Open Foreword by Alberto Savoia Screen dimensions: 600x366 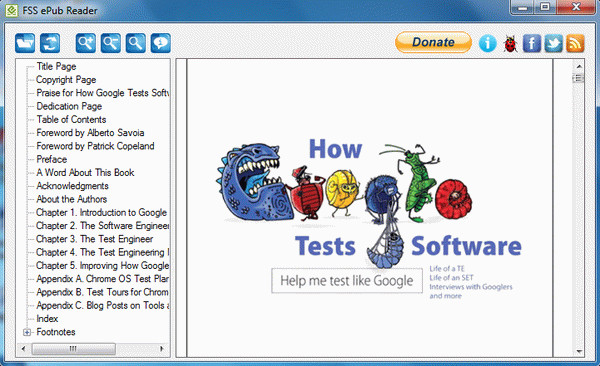pyautogui.click(x=90, y=132)
